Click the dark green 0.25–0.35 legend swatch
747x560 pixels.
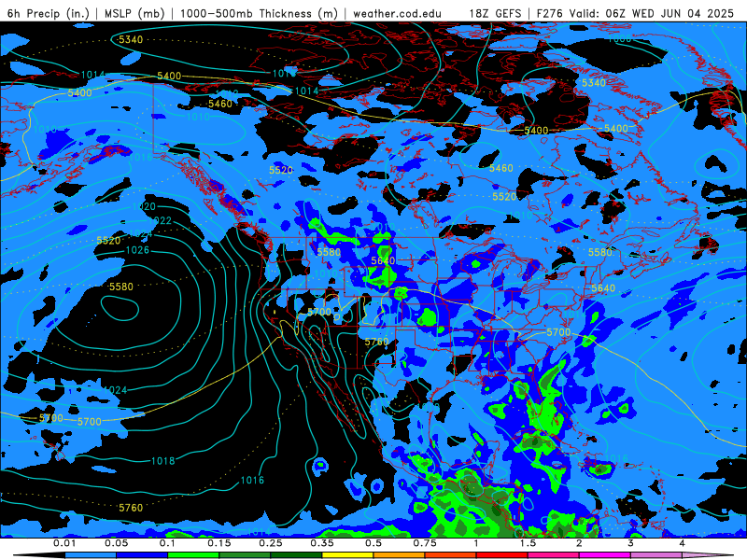[296, 555]
